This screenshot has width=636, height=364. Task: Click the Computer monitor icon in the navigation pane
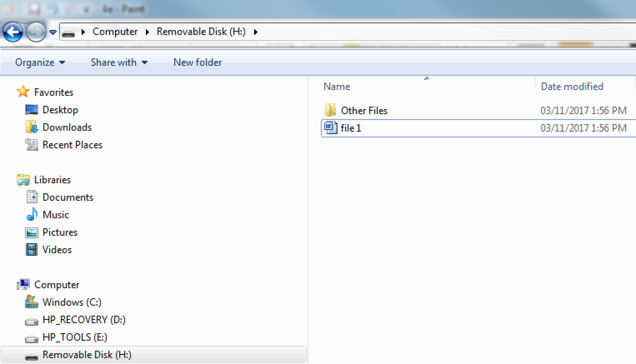coord(23,284)
